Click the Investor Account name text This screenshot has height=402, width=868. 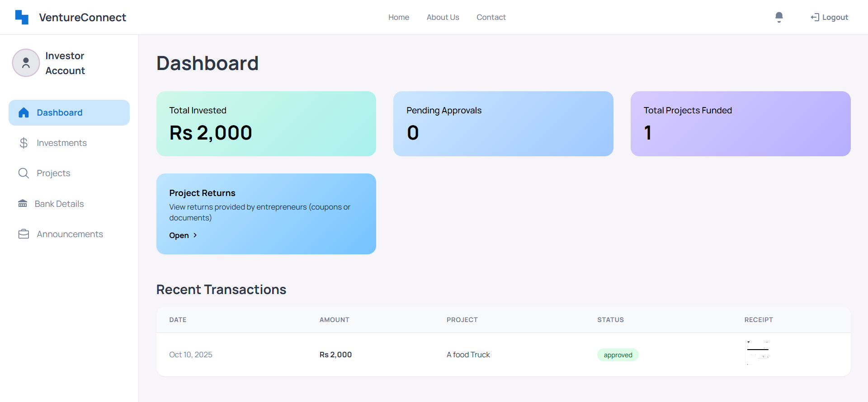pyautogui.click(x=65, y=63)
